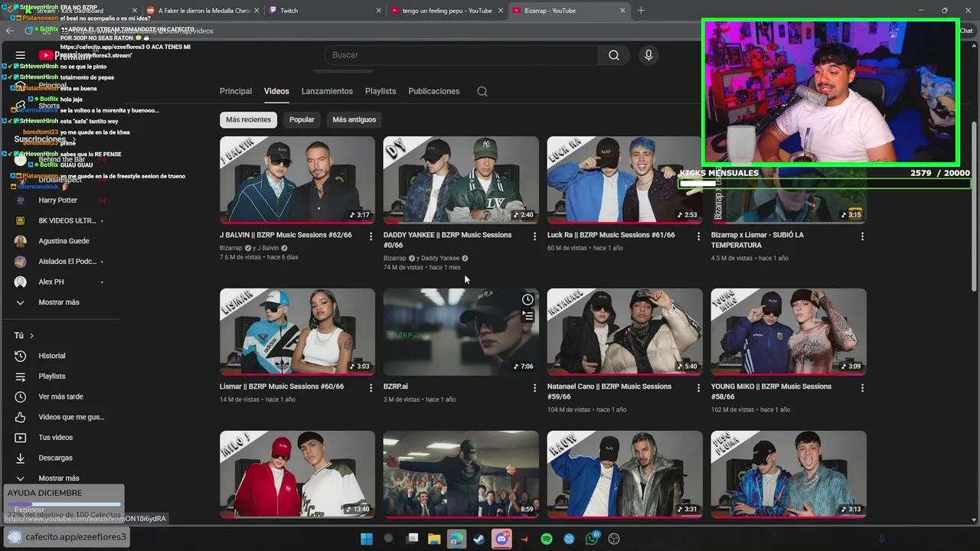Click the search magnifier button
Viewport: 980px width, 551px height.
(x=614, y=55)
